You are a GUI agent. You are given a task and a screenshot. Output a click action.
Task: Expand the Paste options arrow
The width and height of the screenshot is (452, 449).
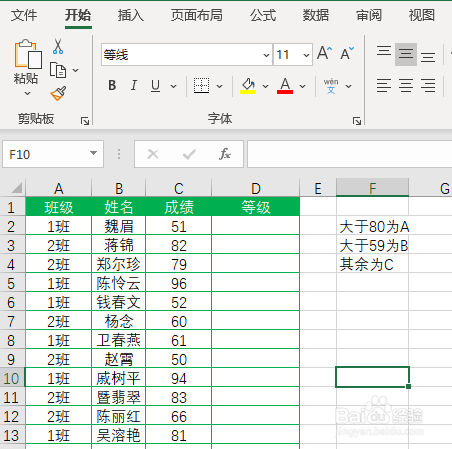(x=27, y=94)
